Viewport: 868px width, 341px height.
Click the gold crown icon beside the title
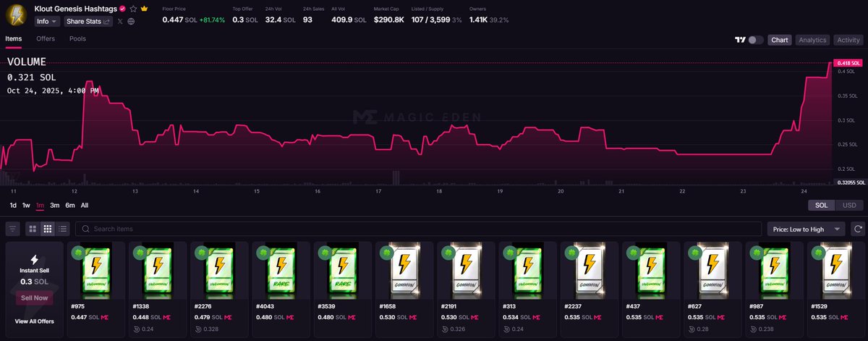pos(144,9)
